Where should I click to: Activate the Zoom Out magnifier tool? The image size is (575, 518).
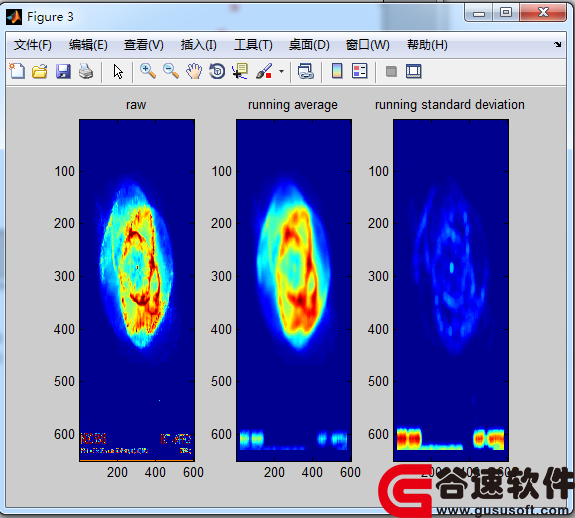[171, 71]
